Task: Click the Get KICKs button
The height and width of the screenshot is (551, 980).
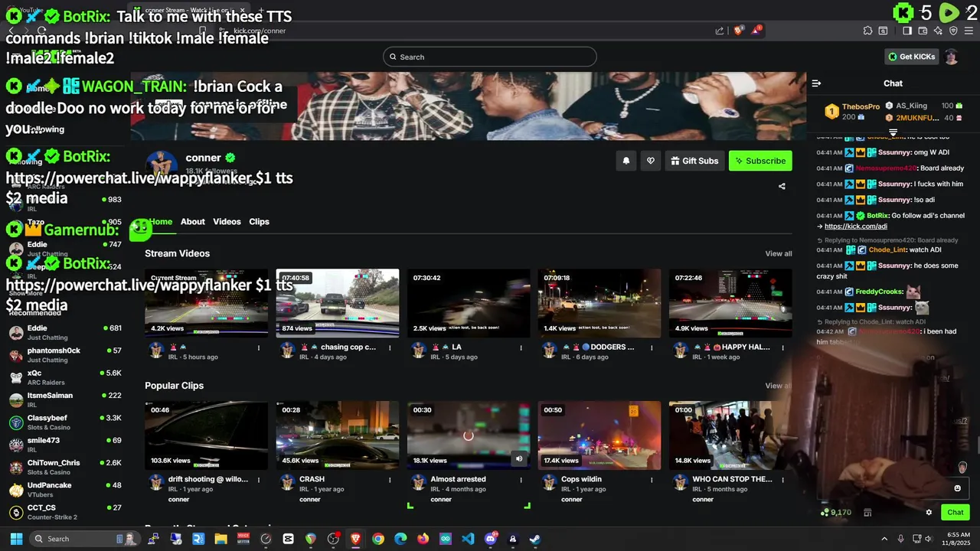Action: point(911,57)
